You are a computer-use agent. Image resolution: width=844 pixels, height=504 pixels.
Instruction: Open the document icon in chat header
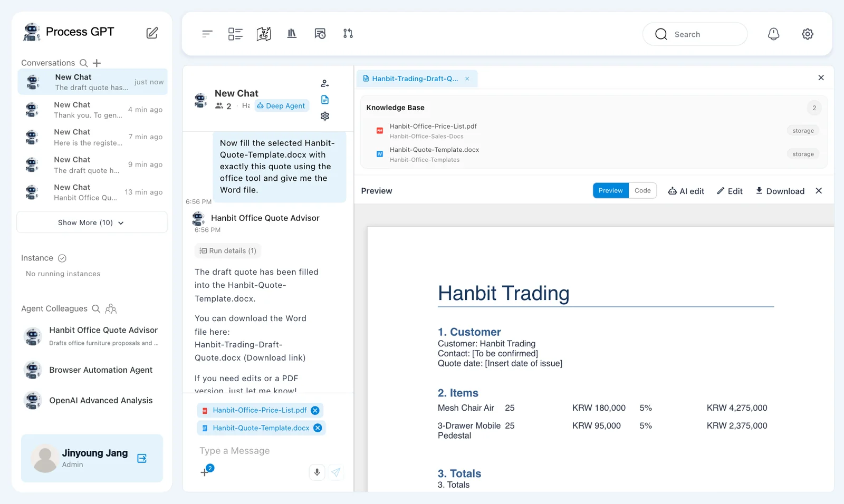[325, 100]
